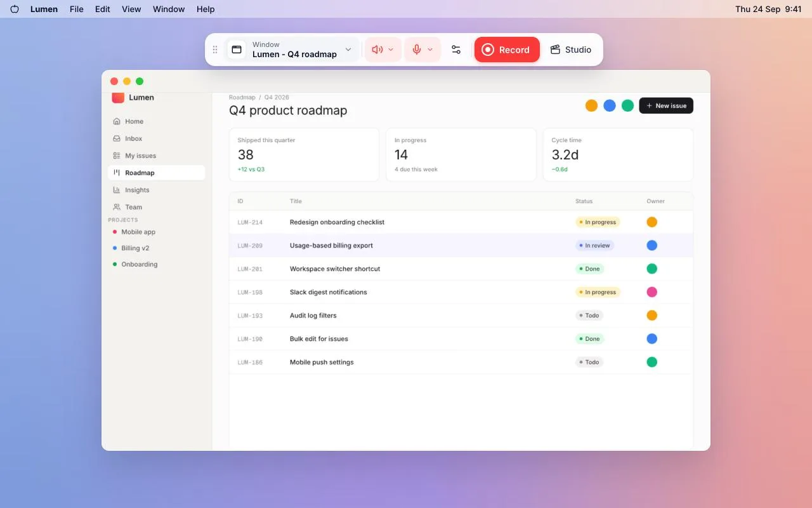Click the LUM-186 issue ID
The height and width of the screenshot is (508, 812).
(250, 363)
